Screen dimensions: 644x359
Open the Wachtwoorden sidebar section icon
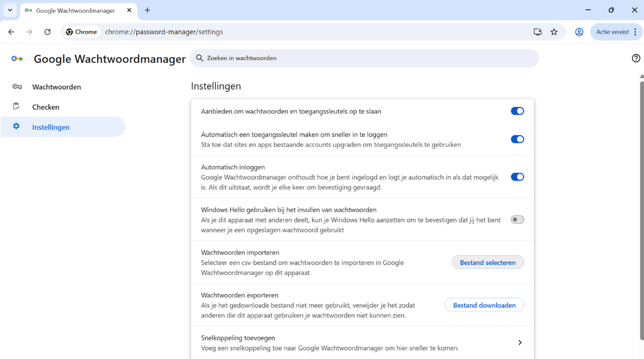16,87
